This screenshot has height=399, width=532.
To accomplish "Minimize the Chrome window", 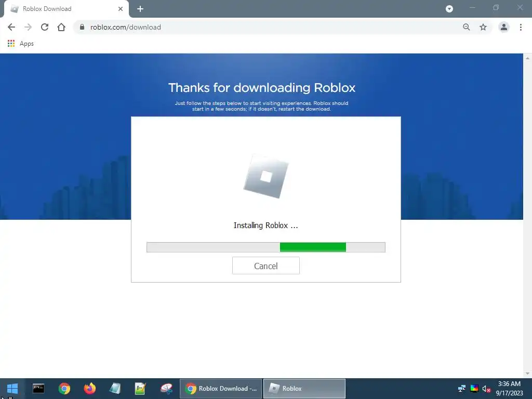I will [x=472, y=7].
